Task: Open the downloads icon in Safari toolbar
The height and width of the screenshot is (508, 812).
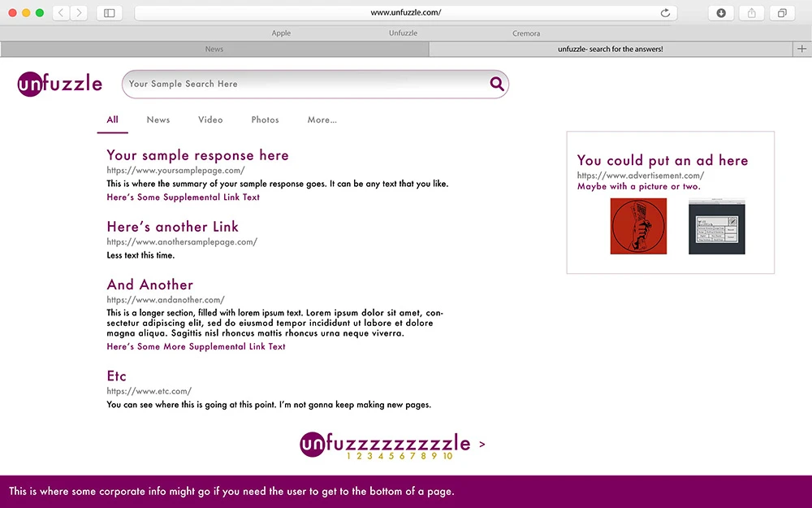Action: [x=720, y=13]
